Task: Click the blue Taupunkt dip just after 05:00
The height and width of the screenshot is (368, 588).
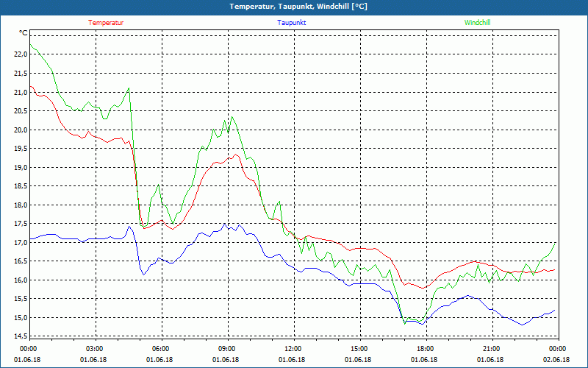Action: click(x=143, y=275)
